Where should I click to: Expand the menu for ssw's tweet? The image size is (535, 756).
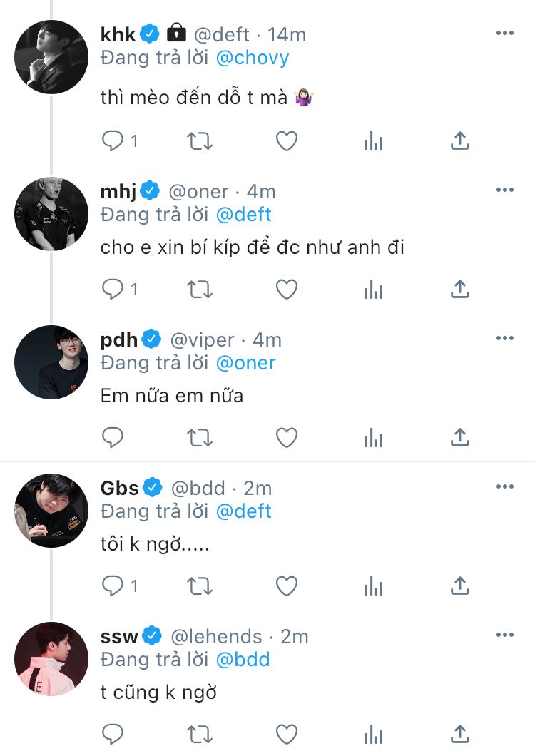[x=504, y=635]
